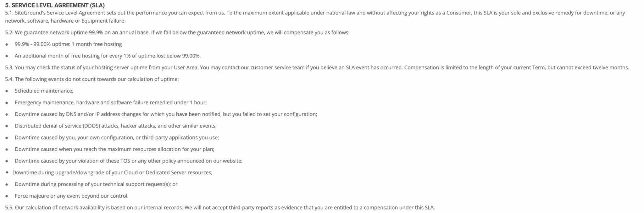Viewport: 644px width, 213px height.
Task: Click the bullet dot before Scheduled maintenance
Action: (7, 91)
